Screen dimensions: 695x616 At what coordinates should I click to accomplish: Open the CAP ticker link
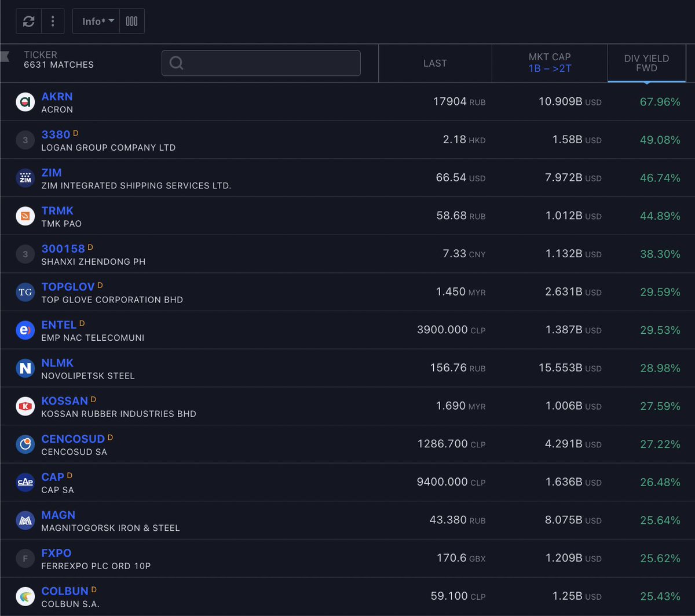tap(53, 477)
